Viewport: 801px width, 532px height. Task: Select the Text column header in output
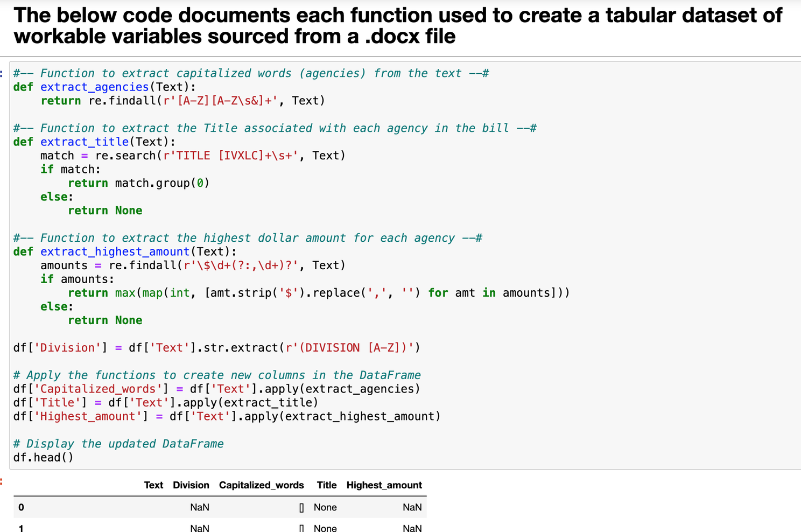coord(153,485)
